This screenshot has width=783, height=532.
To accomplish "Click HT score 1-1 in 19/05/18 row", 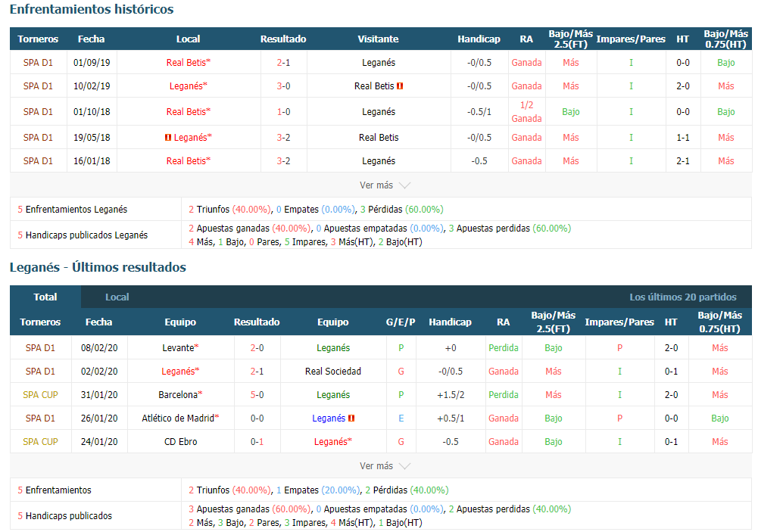I will click(682, 137).
